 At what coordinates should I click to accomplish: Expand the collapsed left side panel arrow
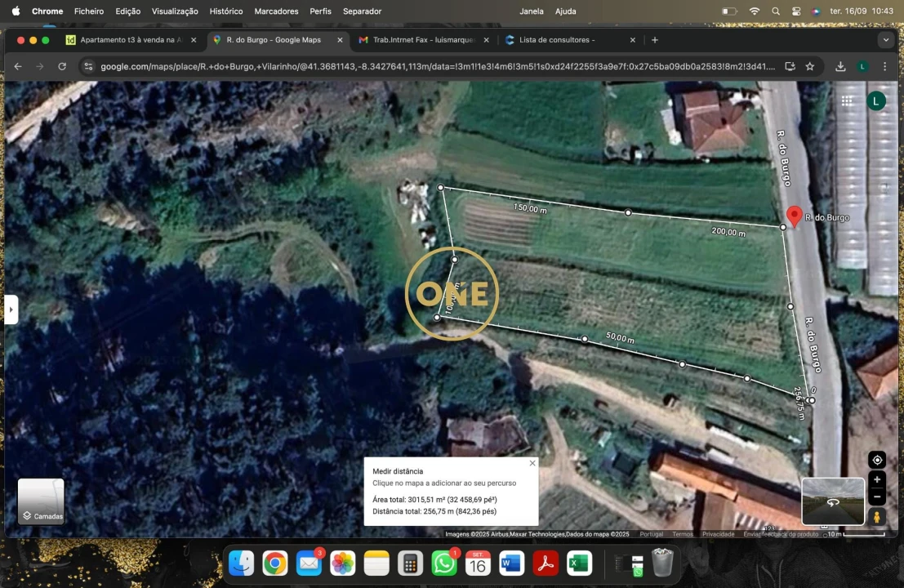[x=11, y=309]
